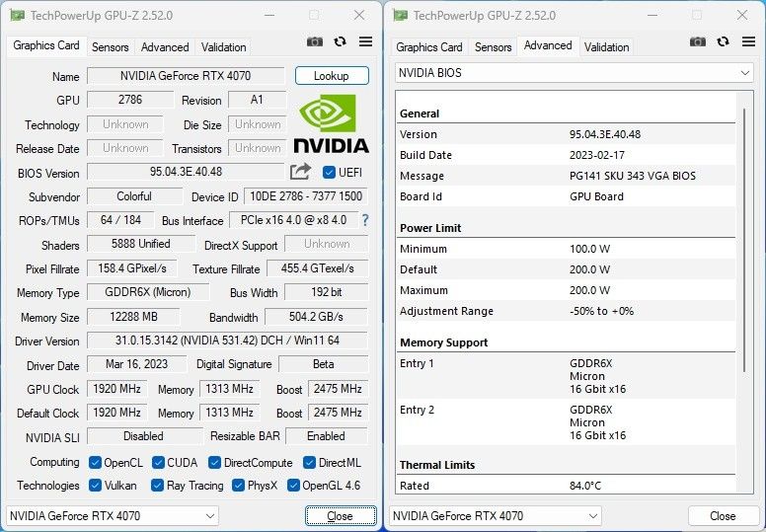Click the BIOS Version field 95.04.3E.40.48

pyautogui.click(x=186, y=172)
